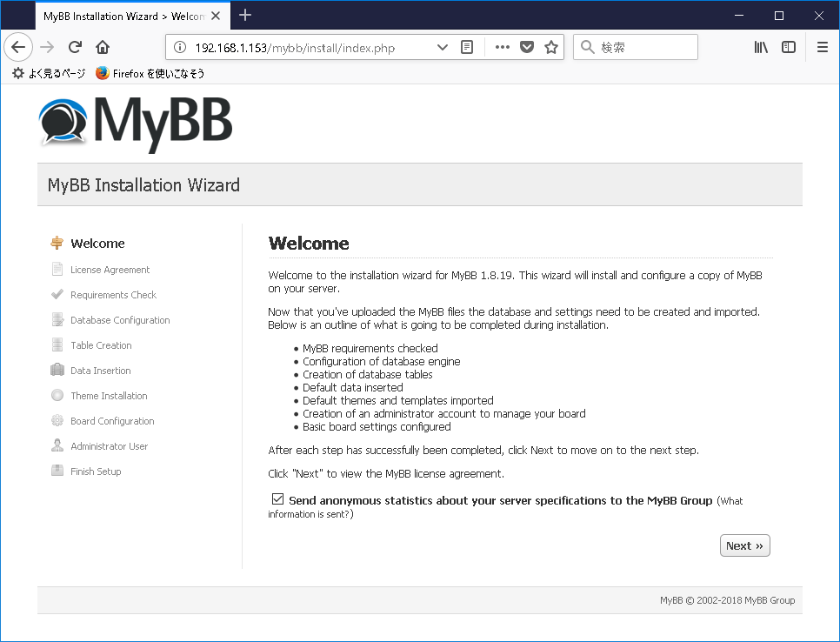Expand the address bar history dropdown
This screenshot has height=642, width=840.
pos(443,47)
